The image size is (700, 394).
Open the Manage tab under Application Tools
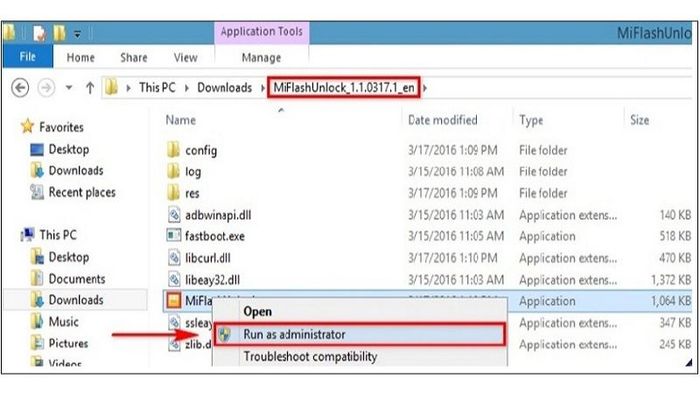[x=261, y=58]
